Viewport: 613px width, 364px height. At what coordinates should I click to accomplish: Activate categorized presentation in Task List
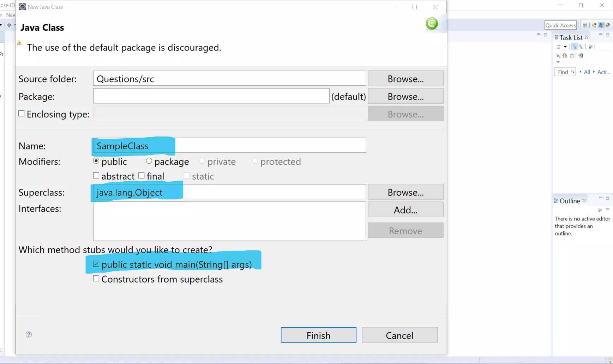click(575, 47)
